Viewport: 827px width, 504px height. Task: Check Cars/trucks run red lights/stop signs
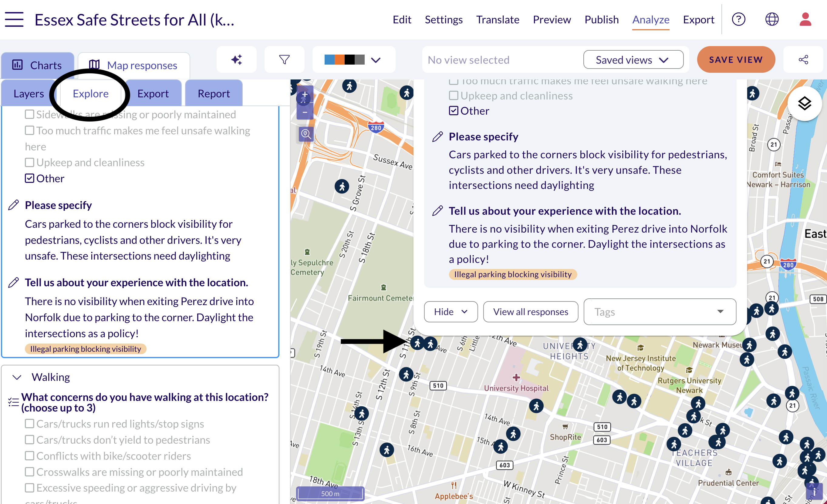click(x=29, y=423)
